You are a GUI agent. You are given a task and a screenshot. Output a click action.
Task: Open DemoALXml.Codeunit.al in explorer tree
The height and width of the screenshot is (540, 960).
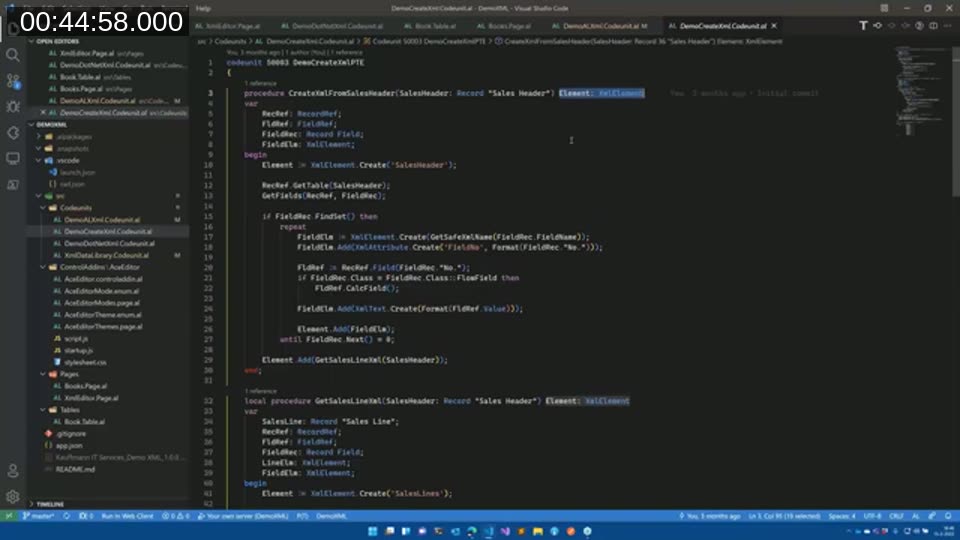[x=102, y=219]
